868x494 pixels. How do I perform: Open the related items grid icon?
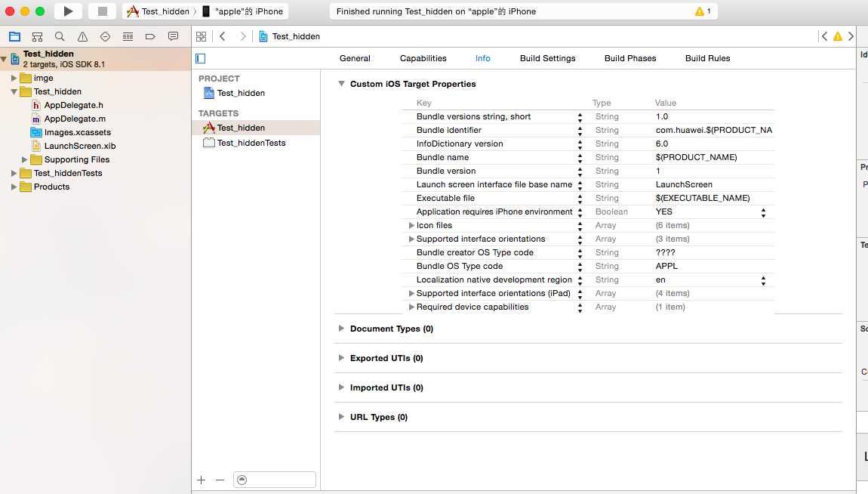202,36
